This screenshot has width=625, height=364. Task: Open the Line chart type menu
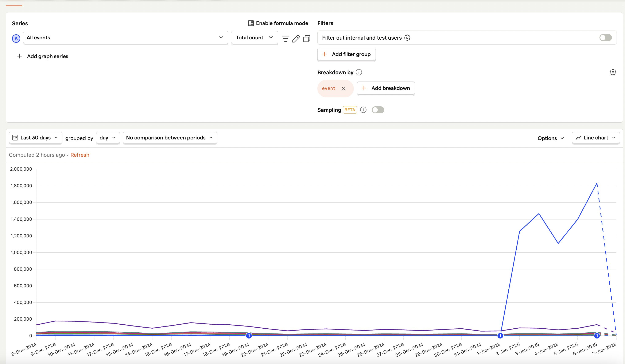pos(595,138)
